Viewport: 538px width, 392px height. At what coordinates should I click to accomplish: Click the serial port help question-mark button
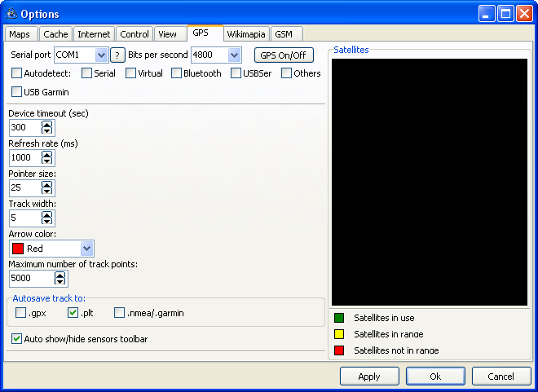(117, 55)
